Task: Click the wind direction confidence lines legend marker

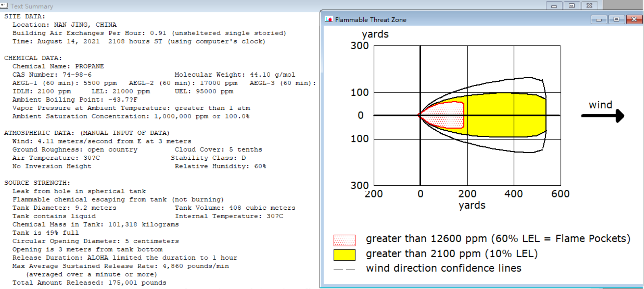Action: point(344,269)
